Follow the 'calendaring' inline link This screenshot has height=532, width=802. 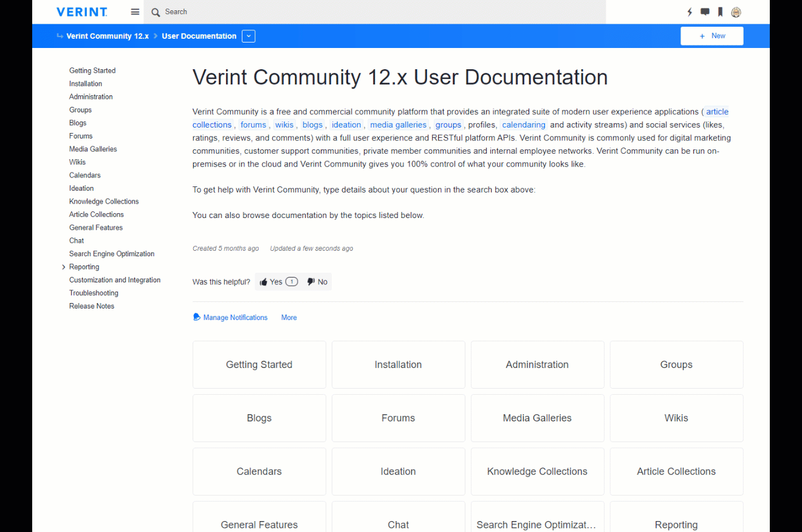click(x=524, y=125)
